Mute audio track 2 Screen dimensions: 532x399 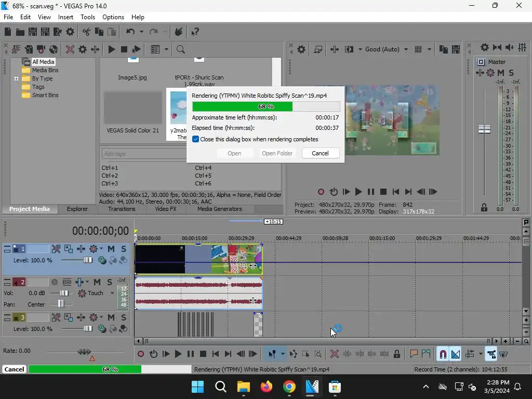97,282
